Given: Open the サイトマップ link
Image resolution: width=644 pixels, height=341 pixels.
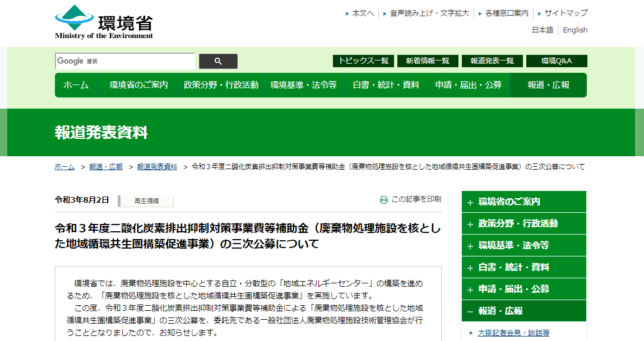Looking at the screenshot, I should [566, 13].
